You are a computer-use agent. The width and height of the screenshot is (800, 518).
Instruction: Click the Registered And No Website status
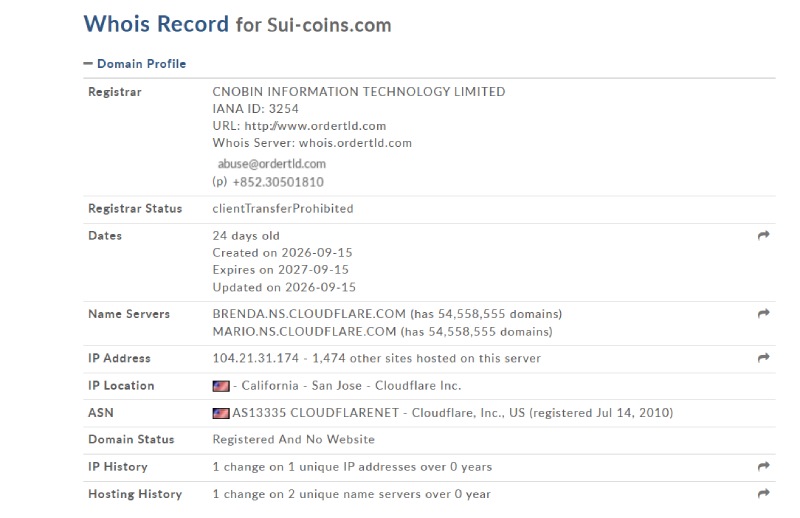(x=294, y=439)
